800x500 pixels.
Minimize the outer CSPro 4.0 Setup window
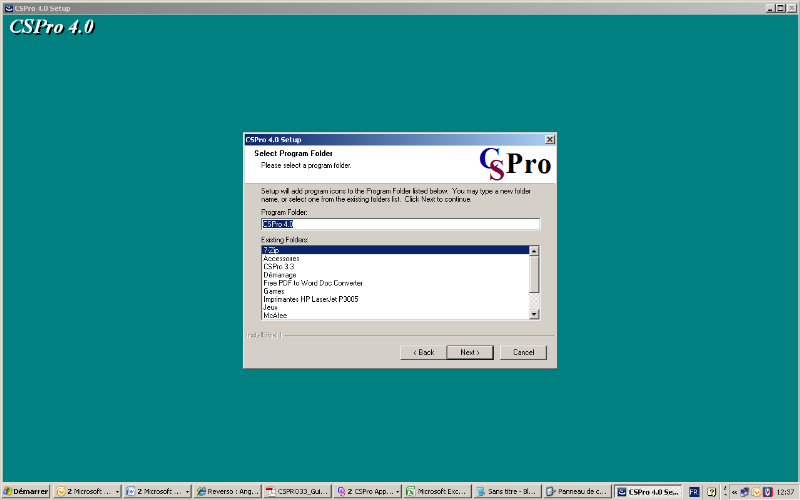(x=770, y=8)
